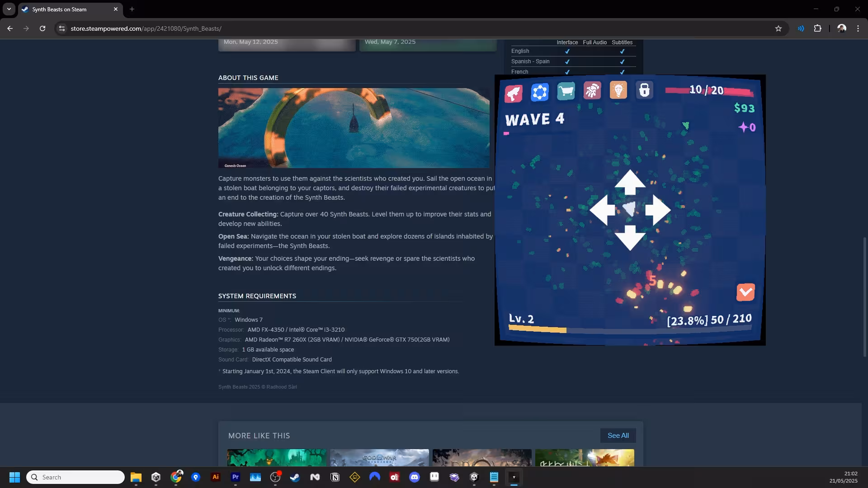Bookmark this page with star icon
The height and width of the screenshot is (488, 868).
778,28
